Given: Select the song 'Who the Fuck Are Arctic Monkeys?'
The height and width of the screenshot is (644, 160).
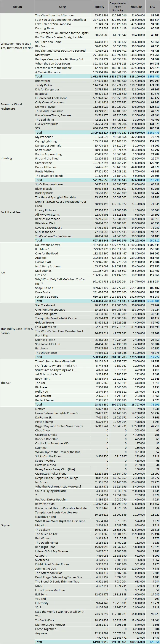Looking at the screenshot, I should pyautogui.click(x=58, y=486).
